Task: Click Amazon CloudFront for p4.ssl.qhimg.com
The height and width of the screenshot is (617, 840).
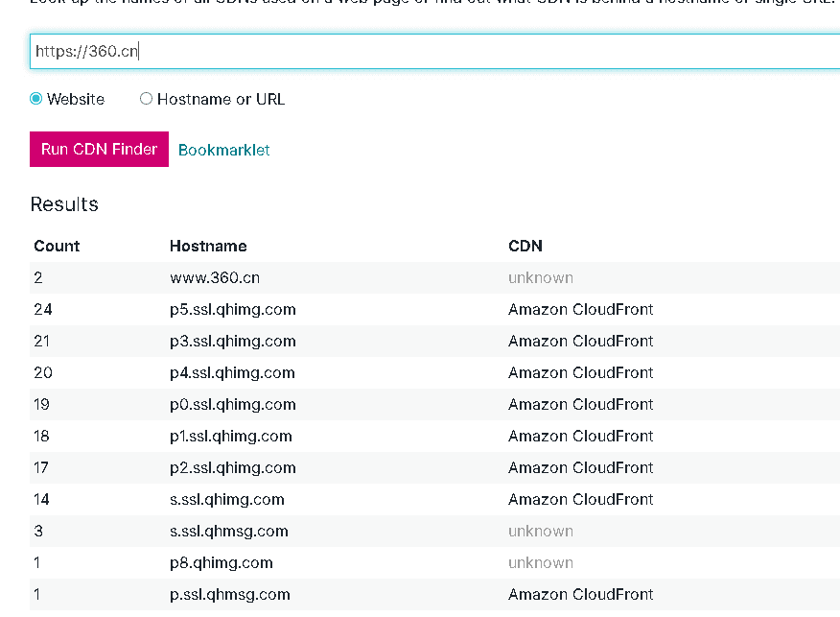Action: [581, 372]
